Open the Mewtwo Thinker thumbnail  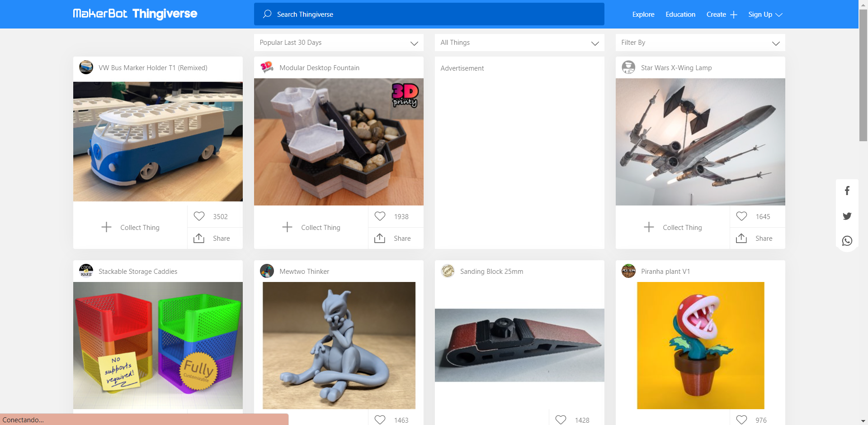[x=339, y=345]
